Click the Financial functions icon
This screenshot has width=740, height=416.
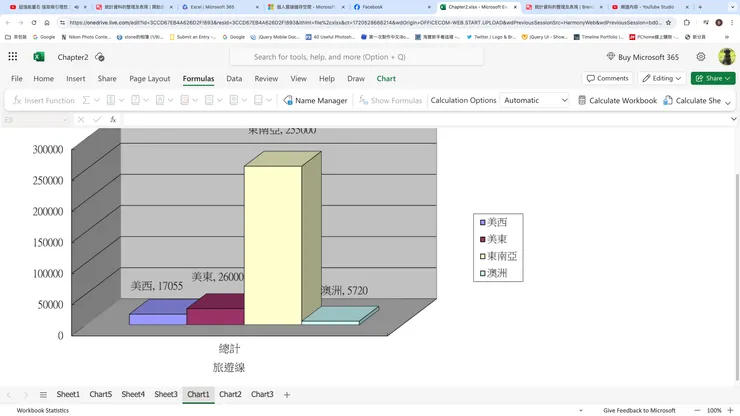tap(111, 100)
